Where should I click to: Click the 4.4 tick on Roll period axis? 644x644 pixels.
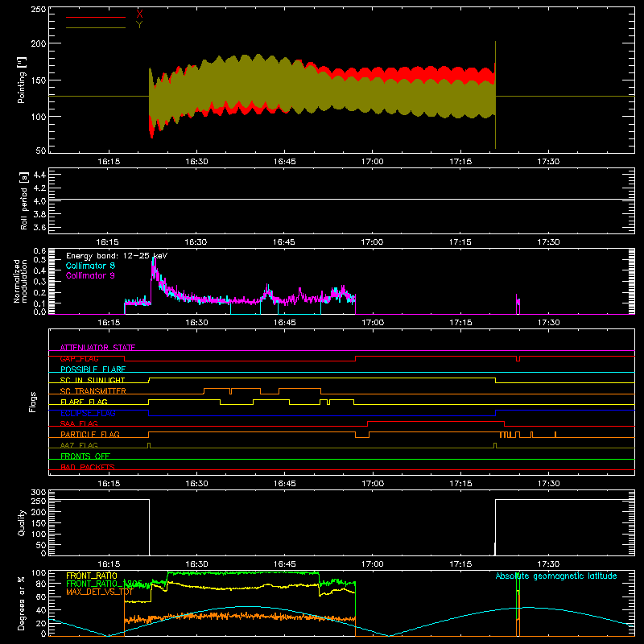39,175
